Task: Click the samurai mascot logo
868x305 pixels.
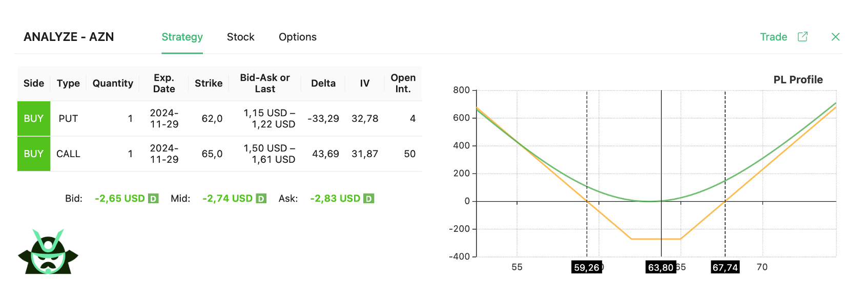Action: [48, 251]
